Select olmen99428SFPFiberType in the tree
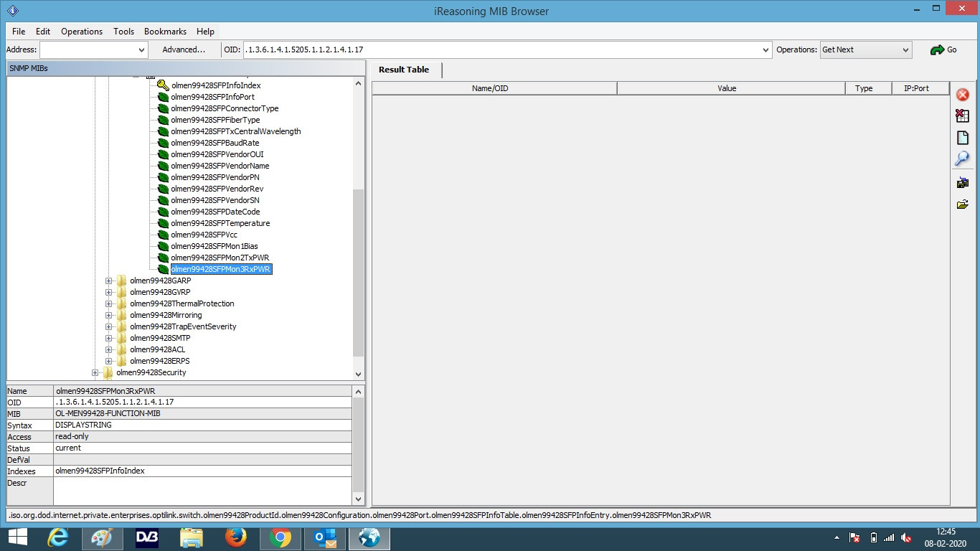This screenshot has width=980, height=551. [x=215, y=120]
